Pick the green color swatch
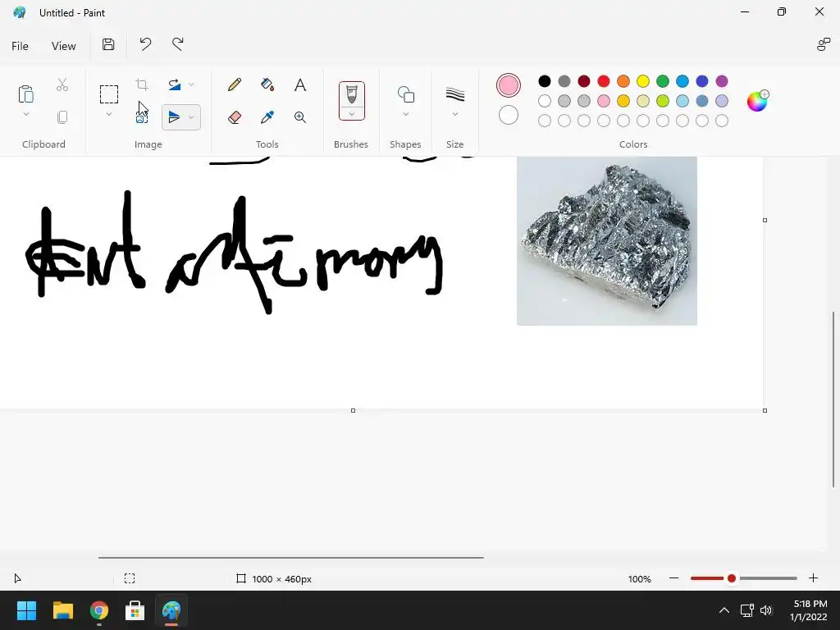 click(x=663, y=81)
